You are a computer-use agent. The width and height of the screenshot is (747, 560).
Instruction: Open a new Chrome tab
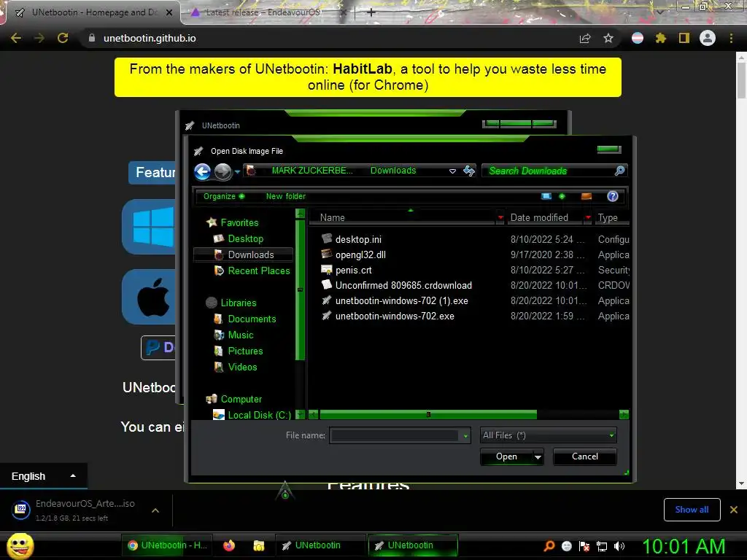click(371, 12)
